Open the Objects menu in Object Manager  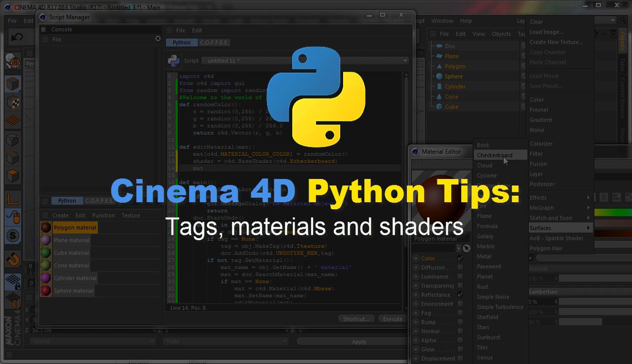[501, 34]
